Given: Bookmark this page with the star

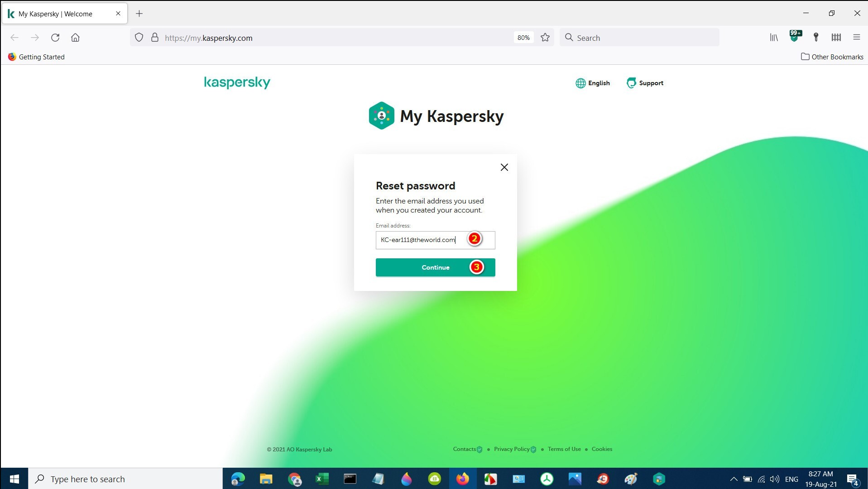Looking at the screenshot, I should pyautogui.click(x=545, y=38).
